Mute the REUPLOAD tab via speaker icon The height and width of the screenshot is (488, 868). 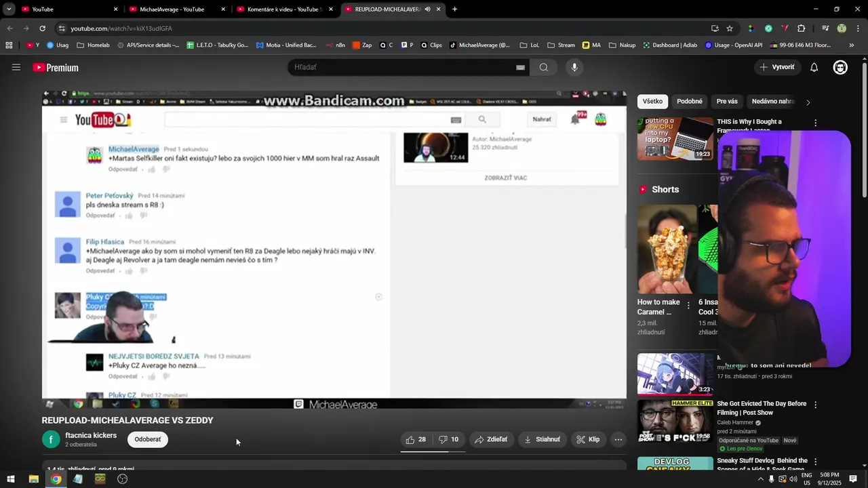[x=427, y=9]
